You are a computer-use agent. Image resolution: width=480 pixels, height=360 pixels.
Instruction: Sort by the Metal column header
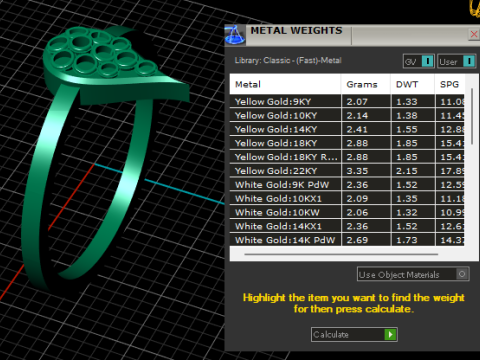(285, 84)
